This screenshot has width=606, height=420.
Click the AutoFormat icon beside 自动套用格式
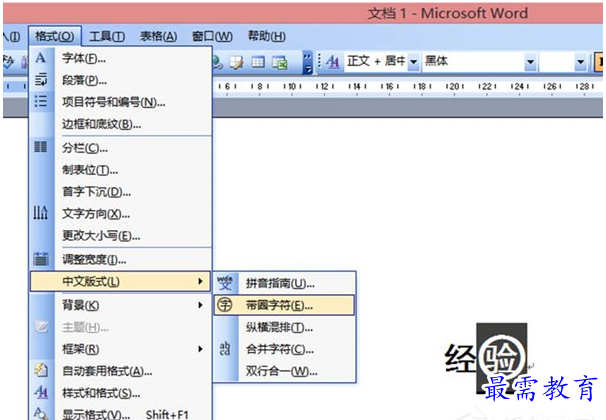point(41,370)
